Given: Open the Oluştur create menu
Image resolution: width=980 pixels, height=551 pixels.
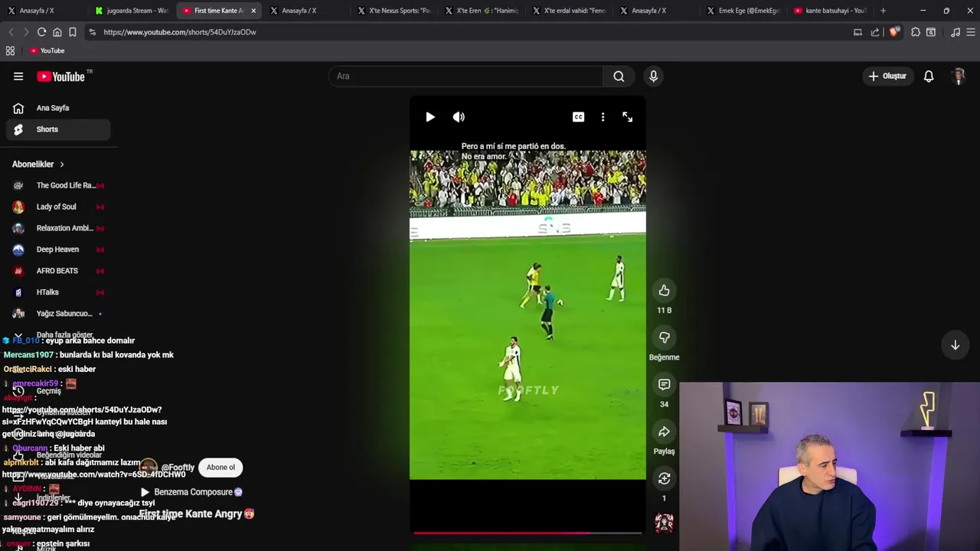Looking at the screenshot, I should pos(887,76).
